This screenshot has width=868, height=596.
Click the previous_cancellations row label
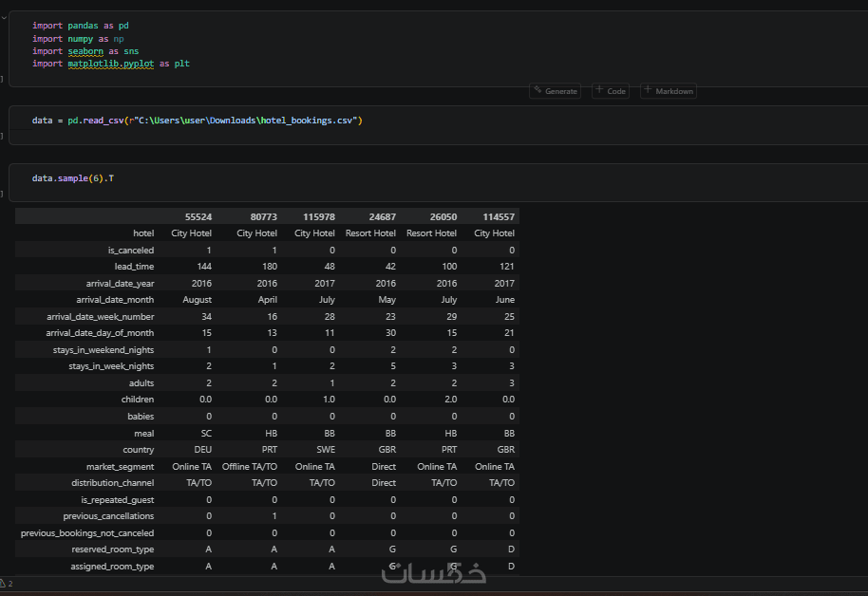click(x=108, y=516)
